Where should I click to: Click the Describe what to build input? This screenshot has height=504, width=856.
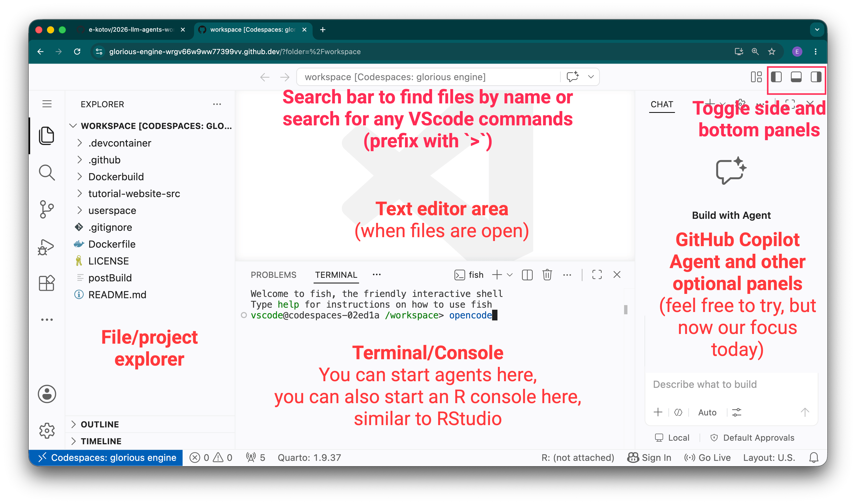pos(731,385)
